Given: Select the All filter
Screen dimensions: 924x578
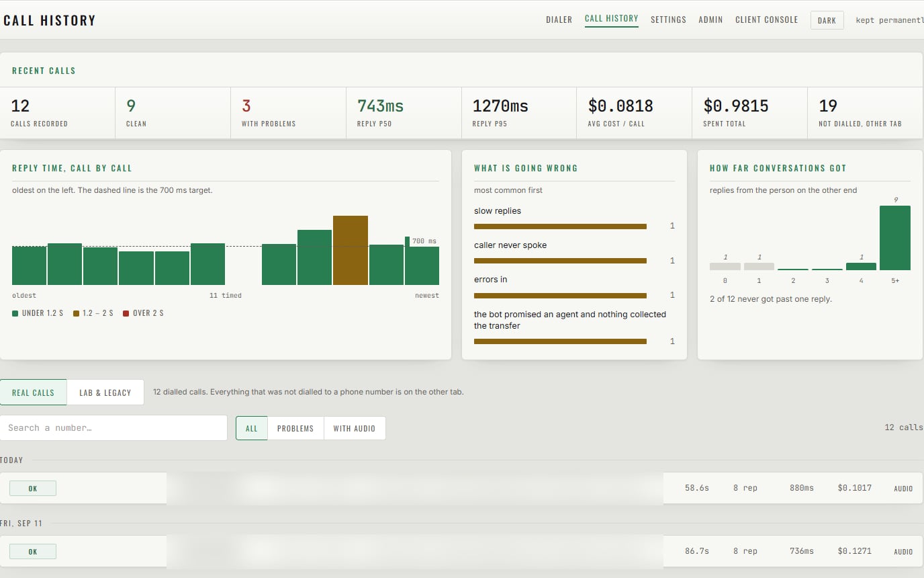Looking at the screenshot, I should [x=252, y=428].
